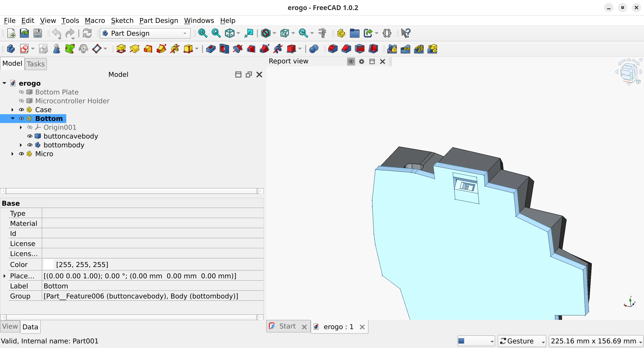Open the Sketch menu
This screenshot has height=348, width=644.
pyautogui.click(x=122, y=21)
